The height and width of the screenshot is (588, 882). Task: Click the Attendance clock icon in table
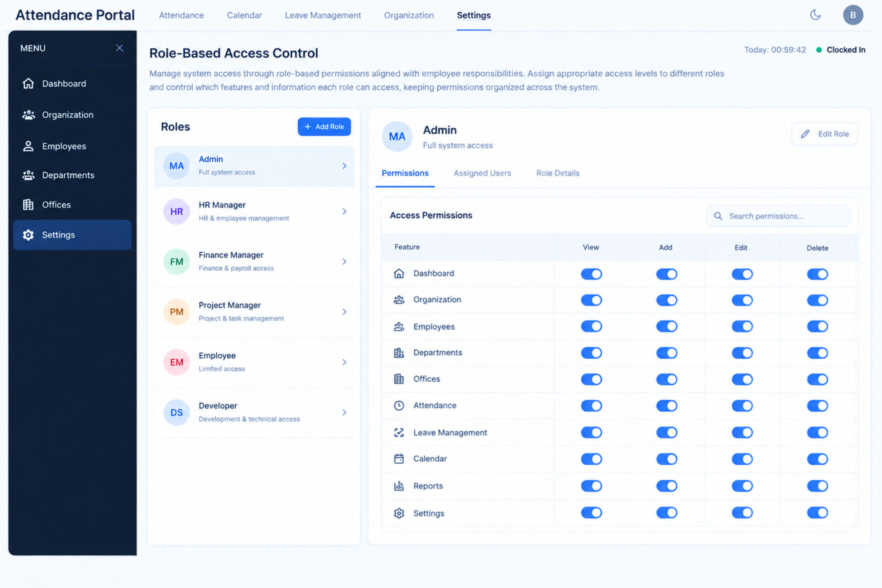(399, 405)
